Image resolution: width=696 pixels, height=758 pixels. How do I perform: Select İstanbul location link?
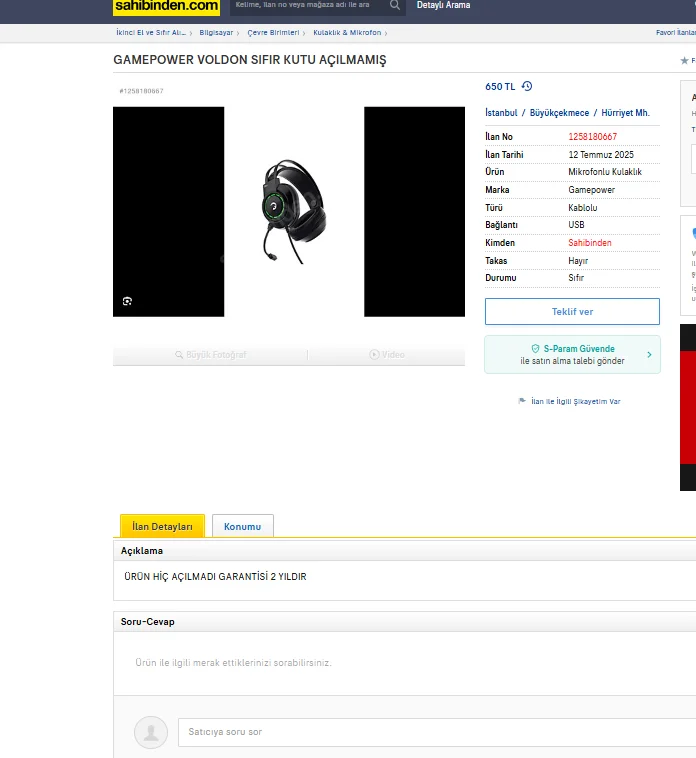coord(501,113)
